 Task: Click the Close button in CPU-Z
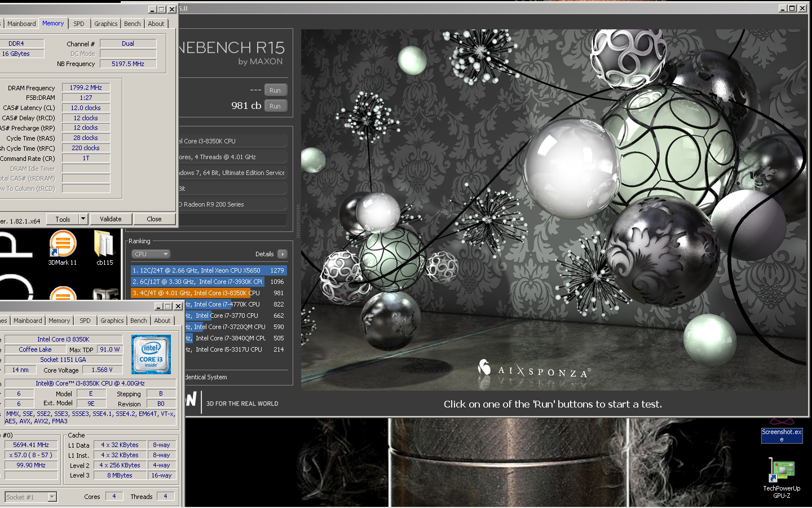pos(154,219)
